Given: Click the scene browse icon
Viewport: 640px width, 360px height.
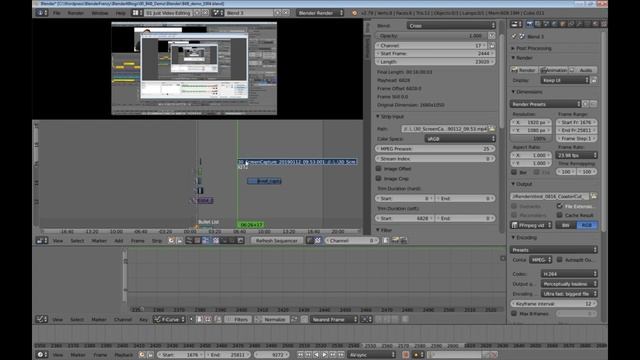Looking at the screenshot, I should [218, 13].
